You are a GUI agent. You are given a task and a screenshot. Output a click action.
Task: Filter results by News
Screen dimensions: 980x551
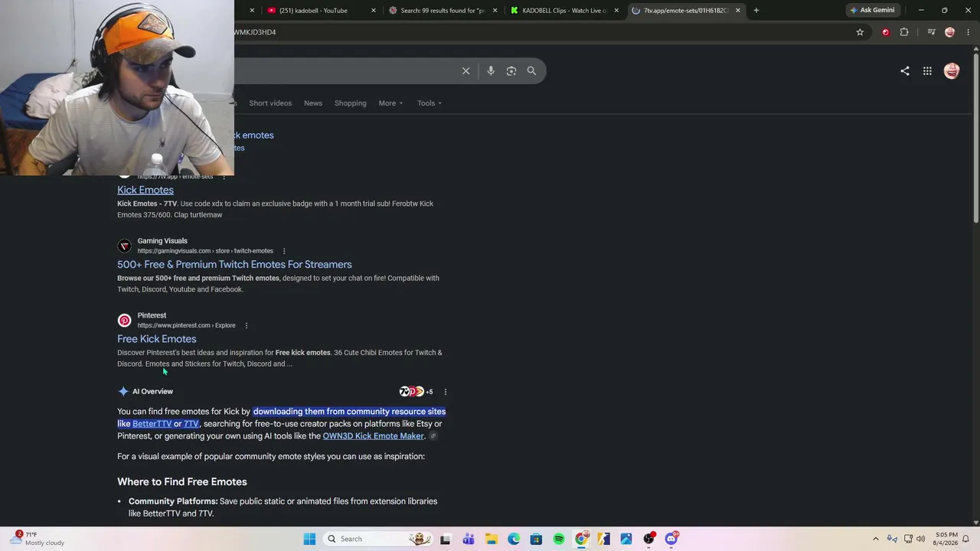[x=313, y=103]
